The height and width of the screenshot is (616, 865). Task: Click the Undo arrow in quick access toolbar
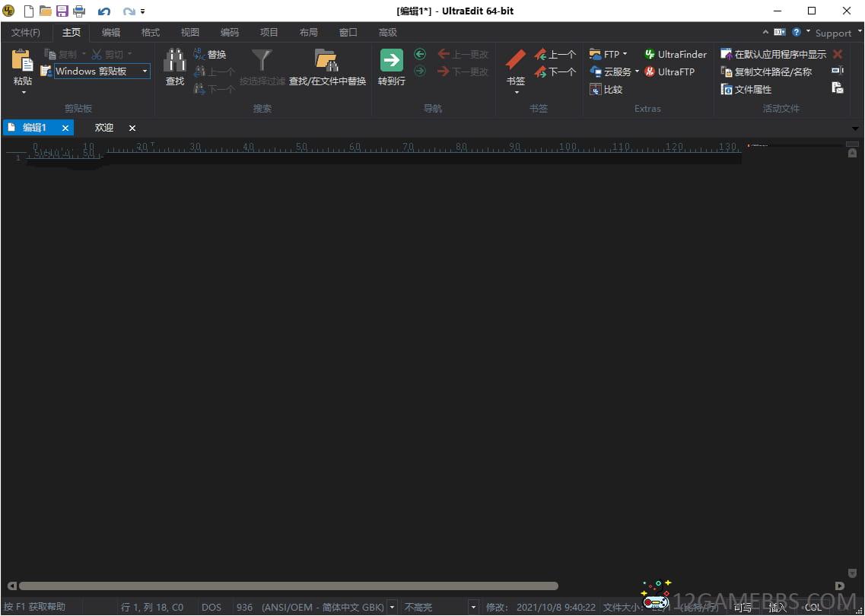point(104,11)
